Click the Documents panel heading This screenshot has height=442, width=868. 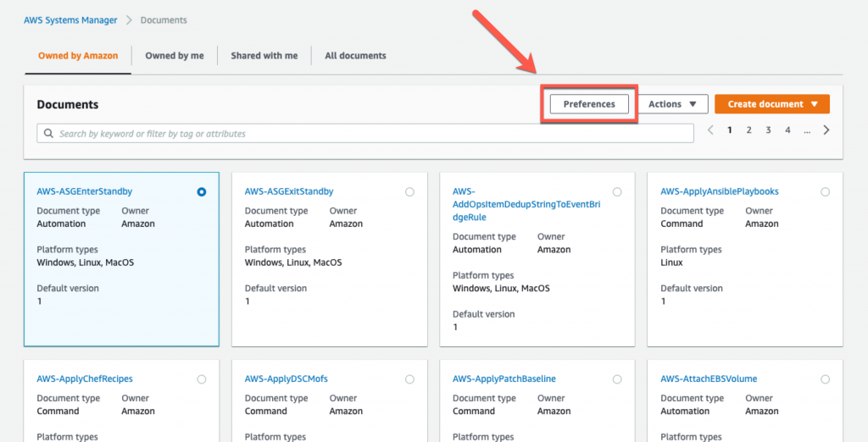(68, 104)
